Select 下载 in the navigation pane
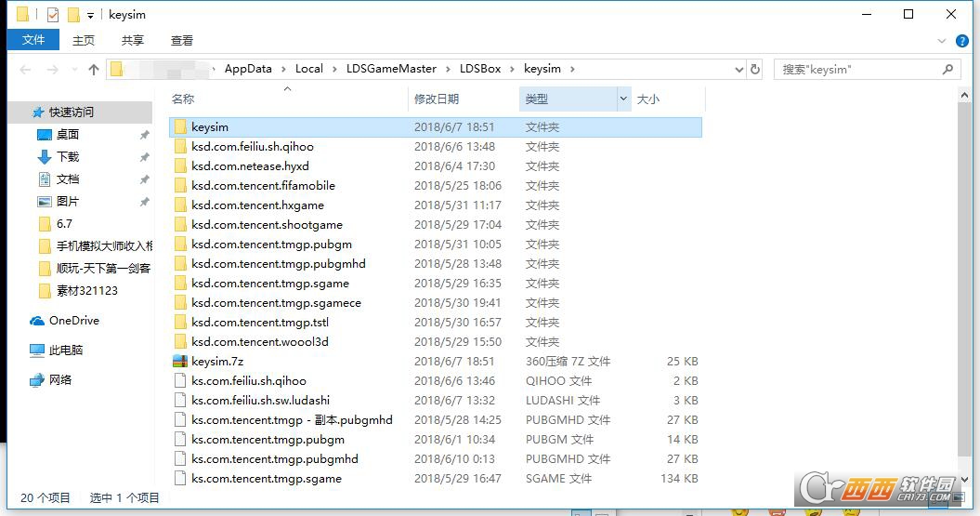The height and width of the screenshot is (516, 980). click(x=68, y=156)
